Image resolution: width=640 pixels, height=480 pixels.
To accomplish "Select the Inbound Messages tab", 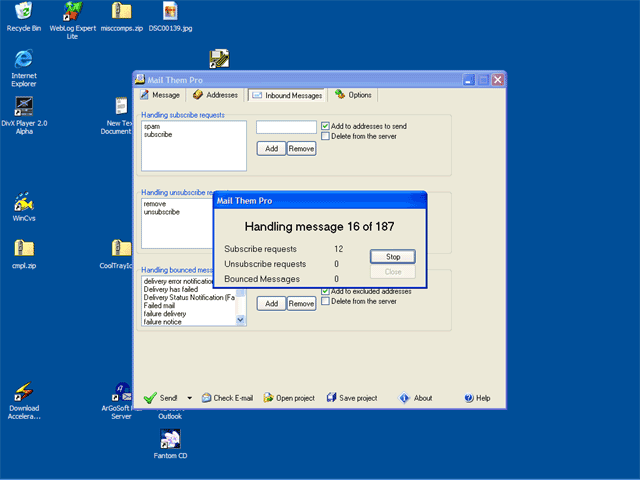I will click(287, 95).
